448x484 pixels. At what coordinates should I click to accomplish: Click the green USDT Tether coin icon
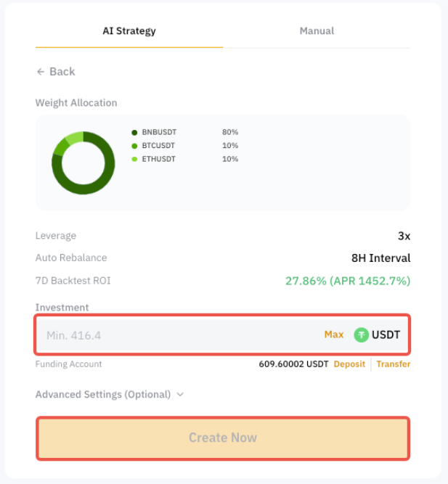[x=362, y=335]
